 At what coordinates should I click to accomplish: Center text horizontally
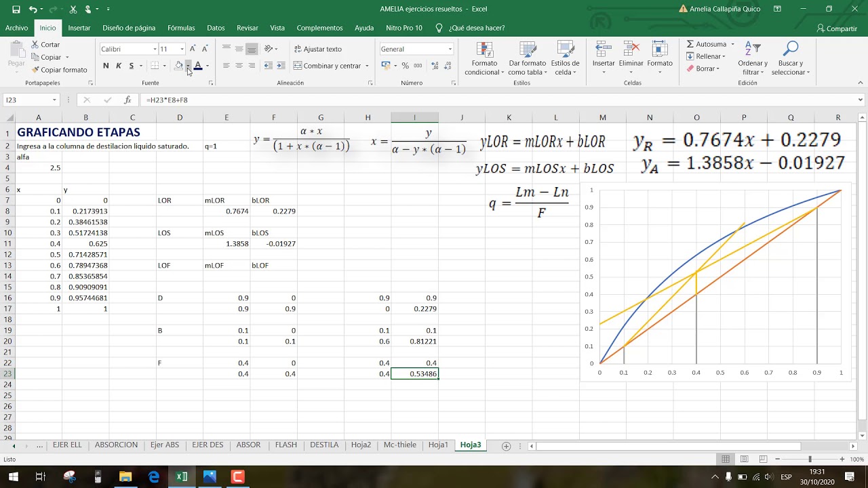point(239,66)
